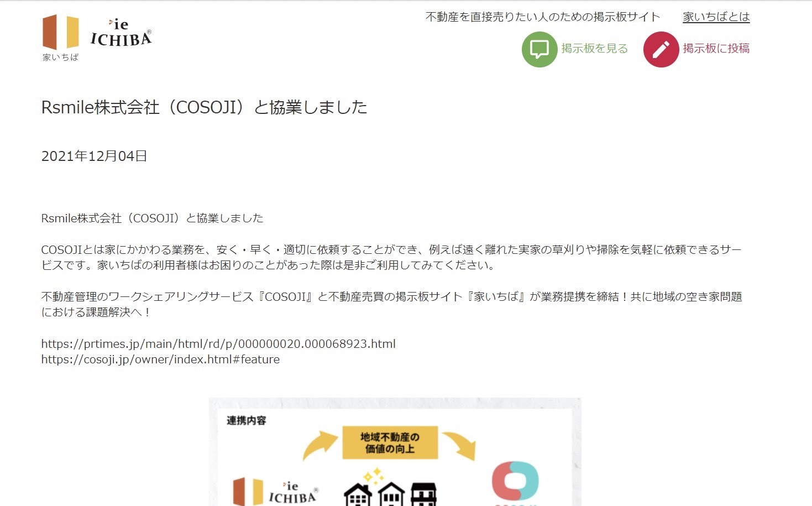Click the paragraph starting 不動産管理のワークシェアリング
Screen dimensions: 812x506
tap(391, 305)
